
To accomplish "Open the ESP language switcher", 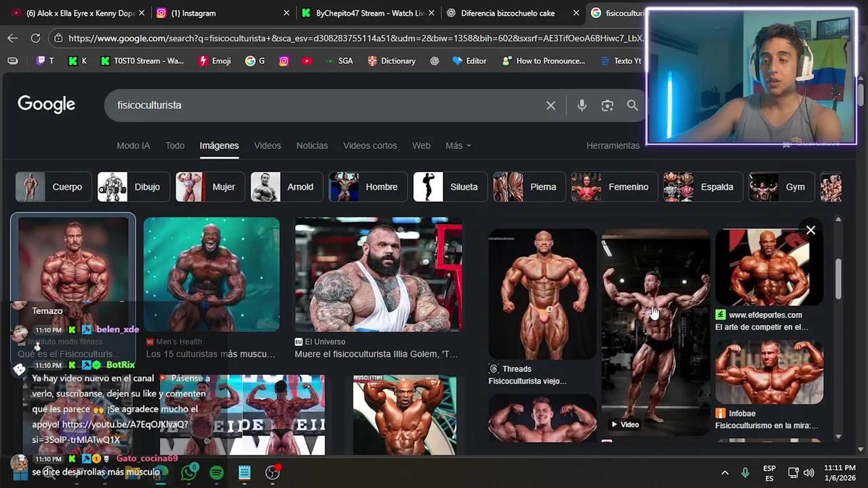I will (769, 472).
